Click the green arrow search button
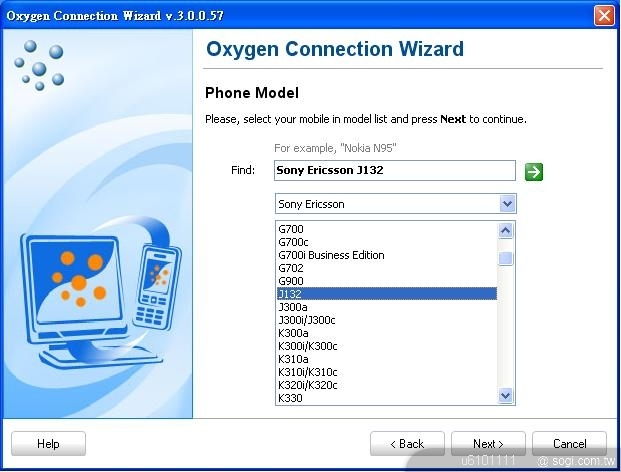 [x=533, y=172]
